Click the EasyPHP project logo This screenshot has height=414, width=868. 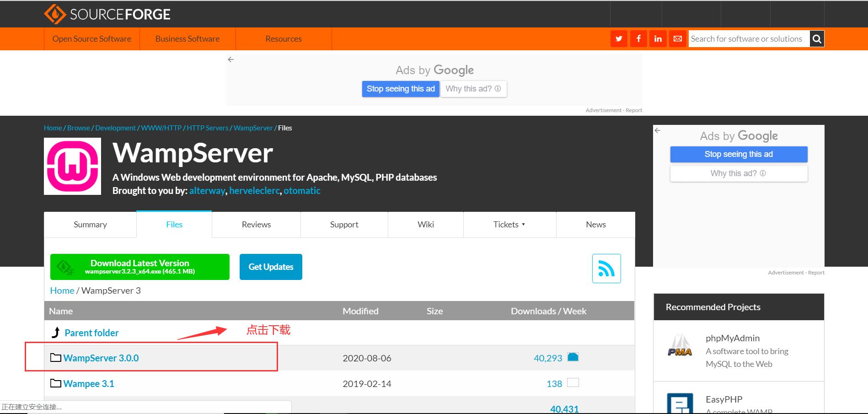pos(680,403)
